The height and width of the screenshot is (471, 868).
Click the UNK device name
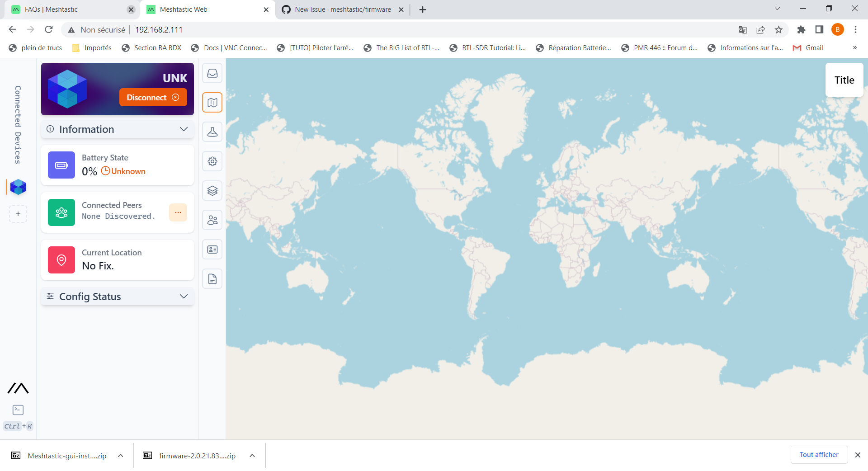pos(175,78)
